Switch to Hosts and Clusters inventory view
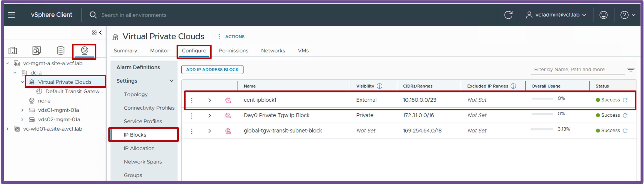This screenshot has height=184, width=644. click(x=12, y=50)
